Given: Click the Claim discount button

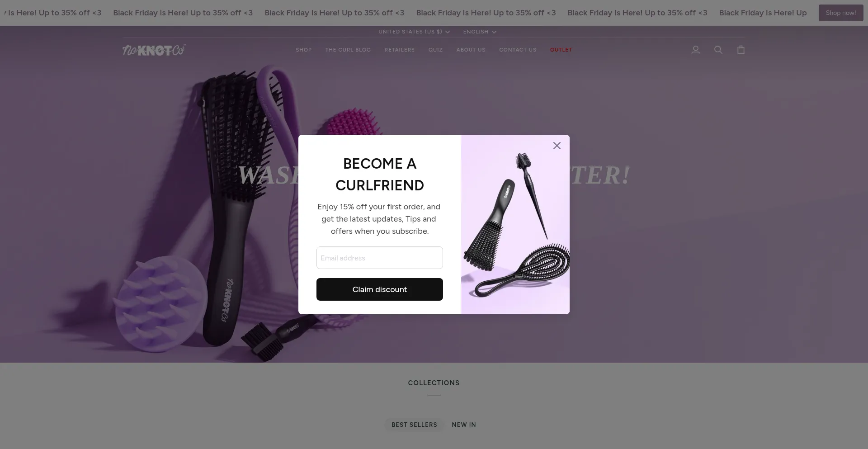Looking at the screenshot, I should pos(380,289).
